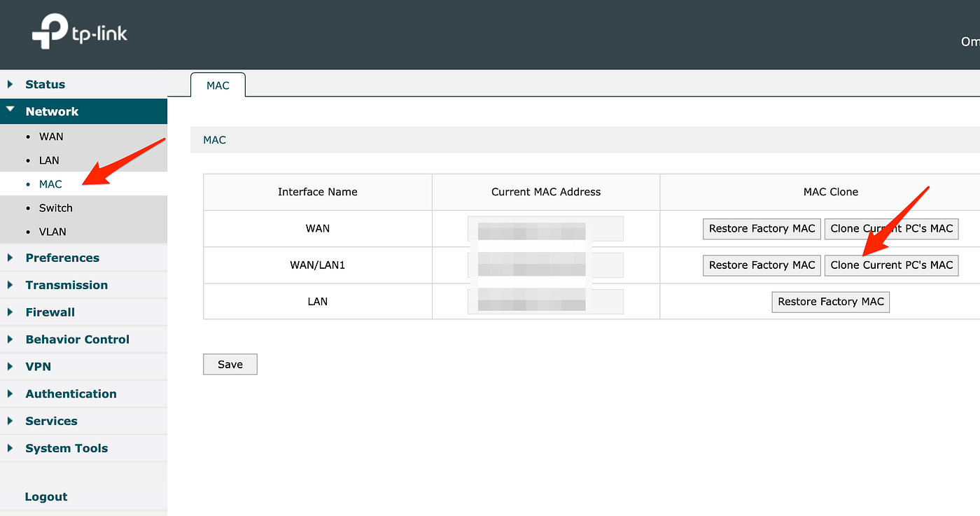The height and width of the screenshot is (516, 980).
Task: Click the WAN interface name cell
Action: point(318,229)
